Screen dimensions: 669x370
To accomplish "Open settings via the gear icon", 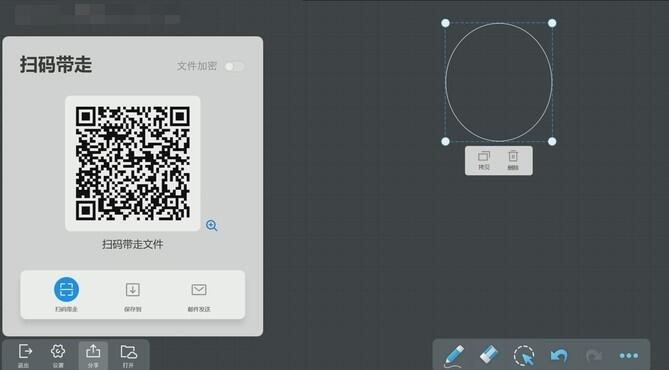I will 58,355.
